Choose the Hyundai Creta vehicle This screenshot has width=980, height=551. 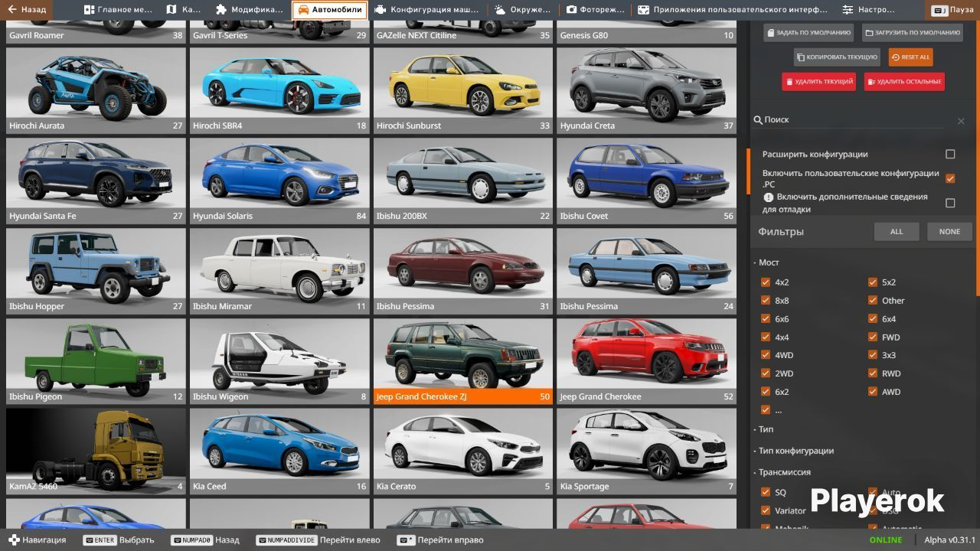pyautogui.click(x=647, y=90)
